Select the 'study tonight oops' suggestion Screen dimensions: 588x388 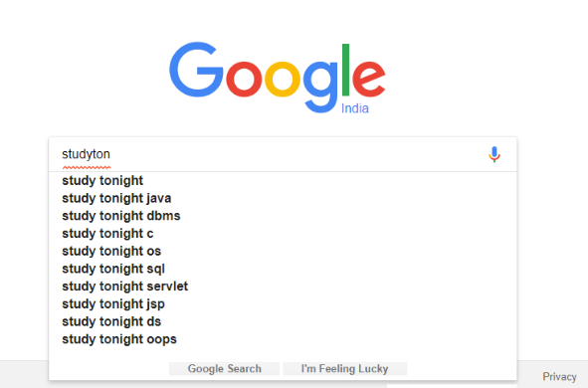click(283, 339)
